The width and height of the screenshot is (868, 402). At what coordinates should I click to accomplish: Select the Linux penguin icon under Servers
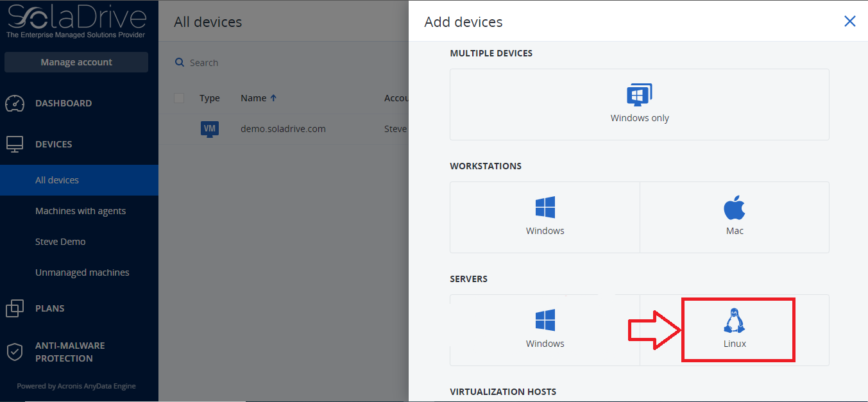(x=735, y=321)
